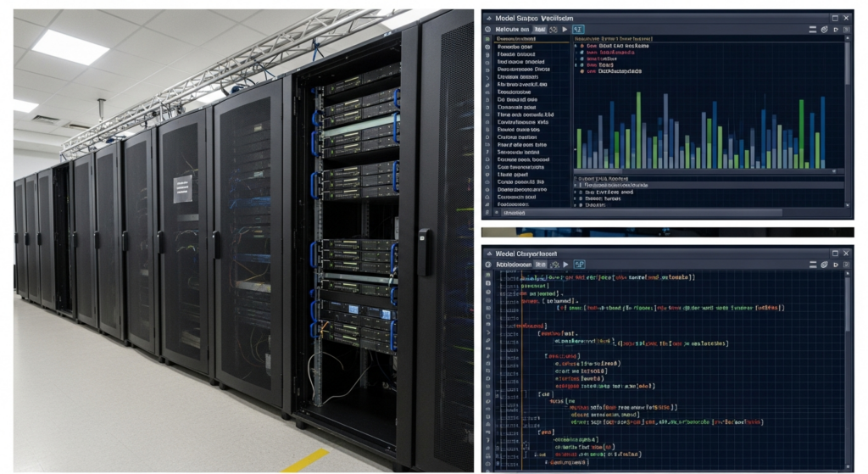Expand the arrow on the fourth legend row above the chart
868x474 pixels.
576,64
